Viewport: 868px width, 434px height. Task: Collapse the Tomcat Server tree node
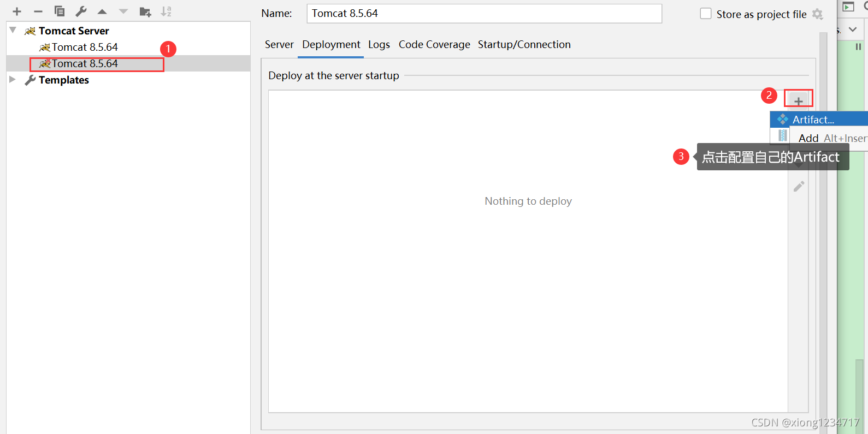click(x=13, y=31)
